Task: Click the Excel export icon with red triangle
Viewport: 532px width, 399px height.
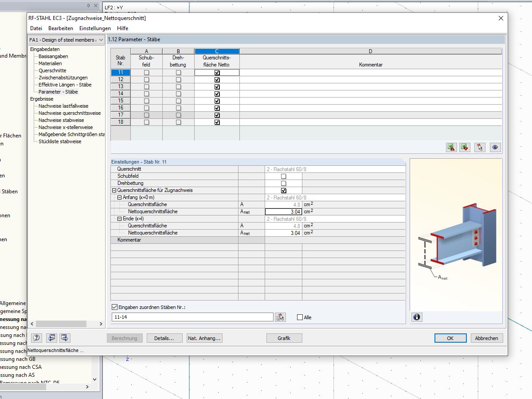Action: [451, 148]
